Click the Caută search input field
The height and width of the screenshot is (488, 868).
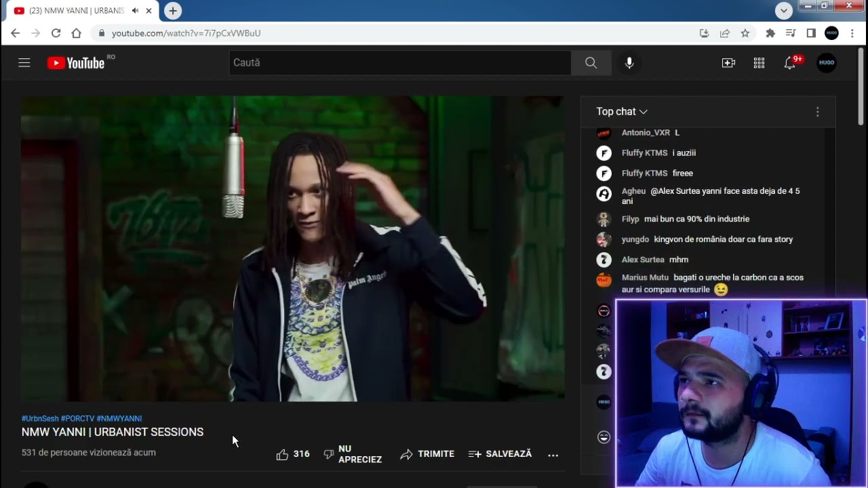[x=400, y=63]
